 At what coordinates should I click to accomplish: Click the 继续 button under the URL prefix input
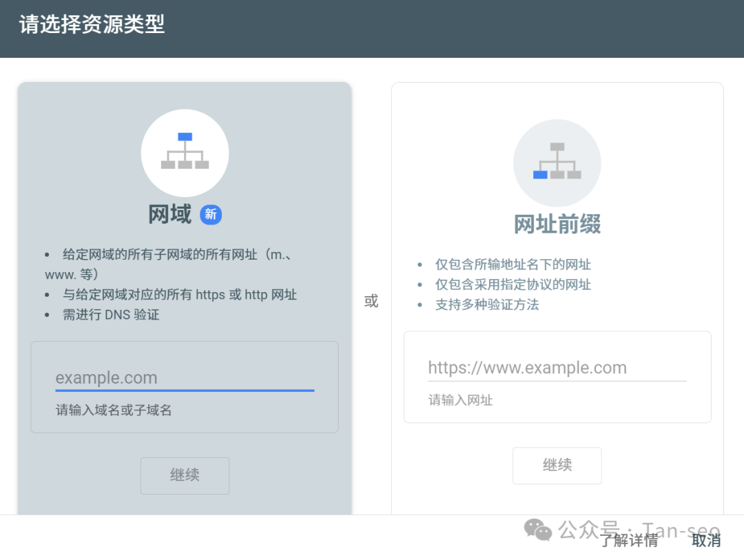pos(557,466)
